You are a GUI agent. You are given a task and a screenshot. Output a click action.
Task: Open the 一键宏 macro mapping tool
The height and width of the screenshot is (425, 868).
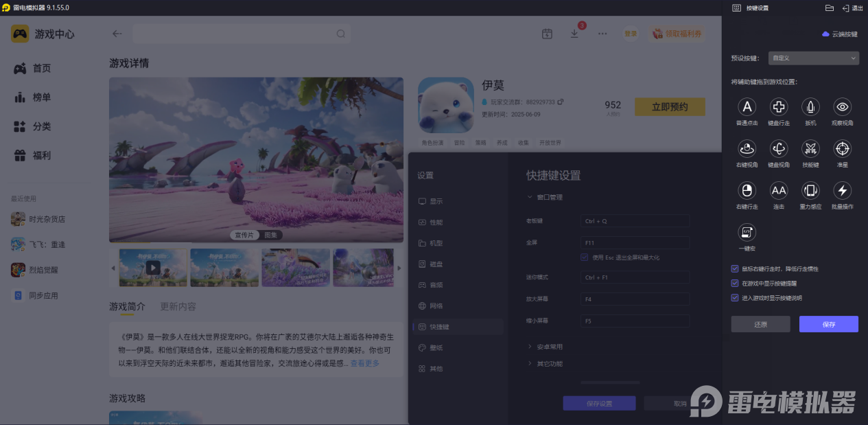tap(747, 233)
